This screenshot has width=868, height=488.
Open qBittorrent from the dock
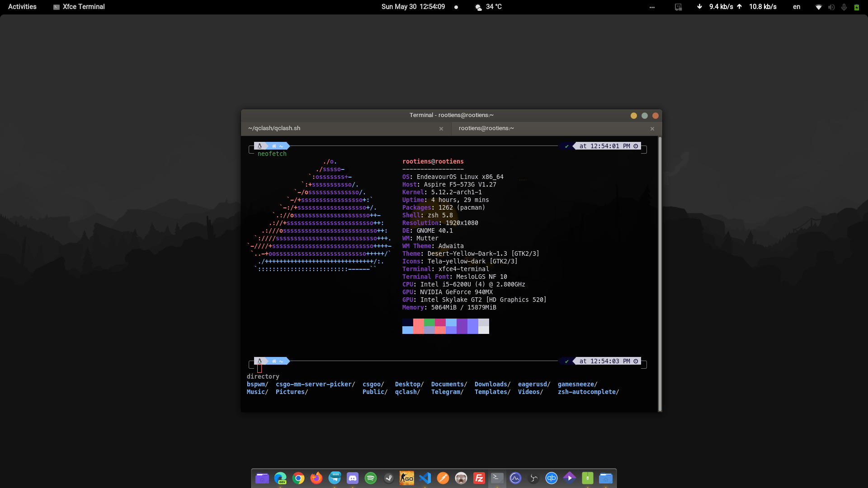(x=552, y=478)
